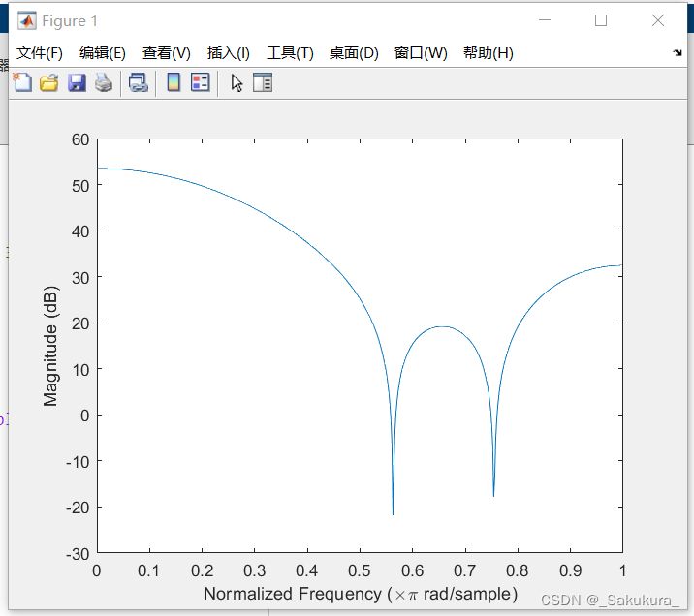This screenshot has height=616, width=694.
Task: Open the 查看(V) menu
Action: coord(167,53)
